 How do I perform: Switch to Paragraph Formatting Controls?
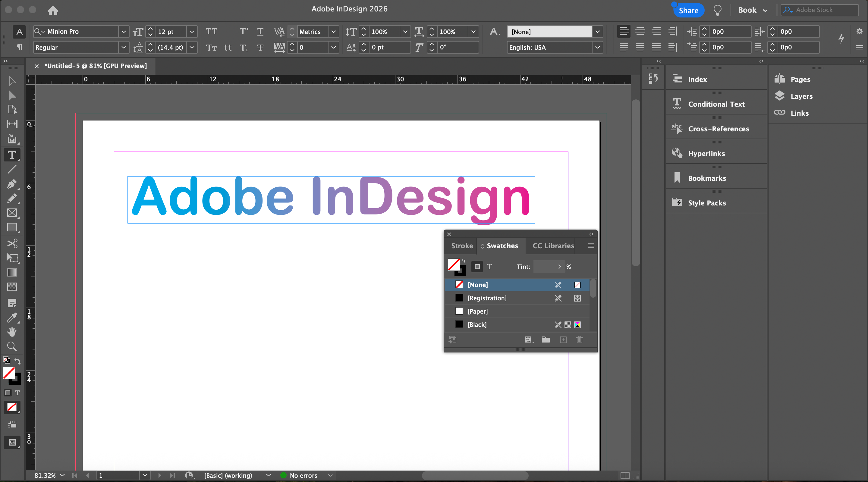pyautogui.click(x=20, y=47)
